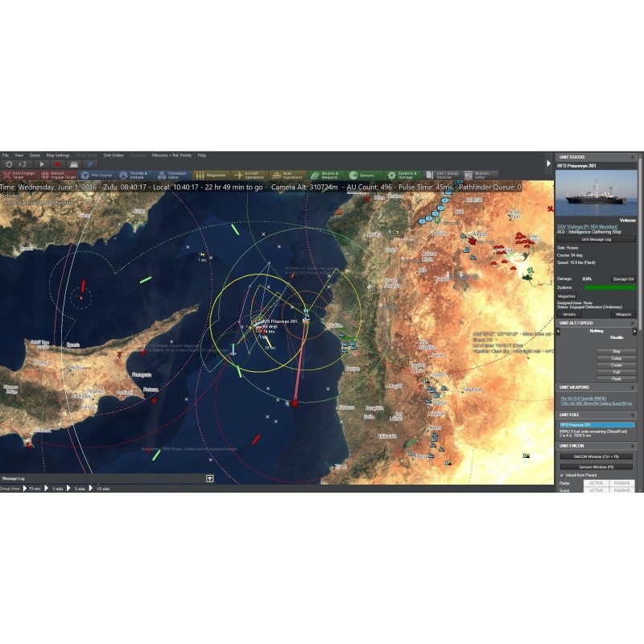Open the Sensors toolbar button
This screenshot has height=644, width=644.
[x=364, y=175]
